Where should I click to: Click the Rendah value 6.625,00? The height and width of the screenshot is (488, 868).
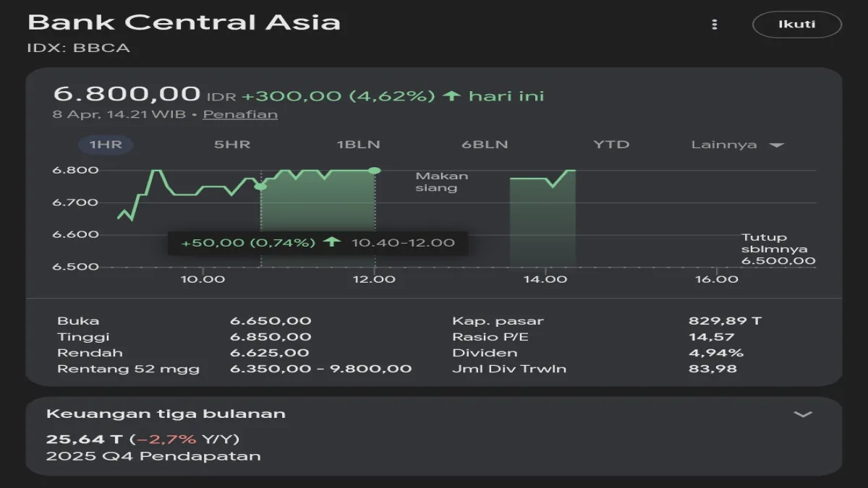coord(269,353)
